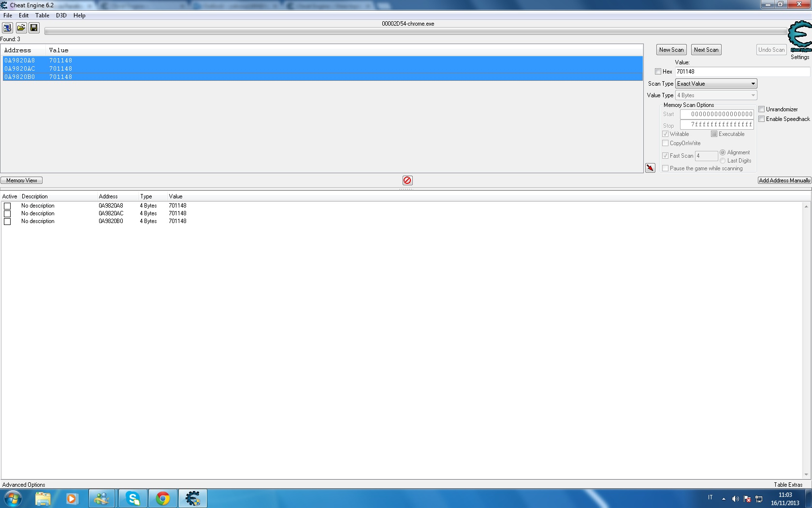Click the save floppy disk icon

click(34, 28)
